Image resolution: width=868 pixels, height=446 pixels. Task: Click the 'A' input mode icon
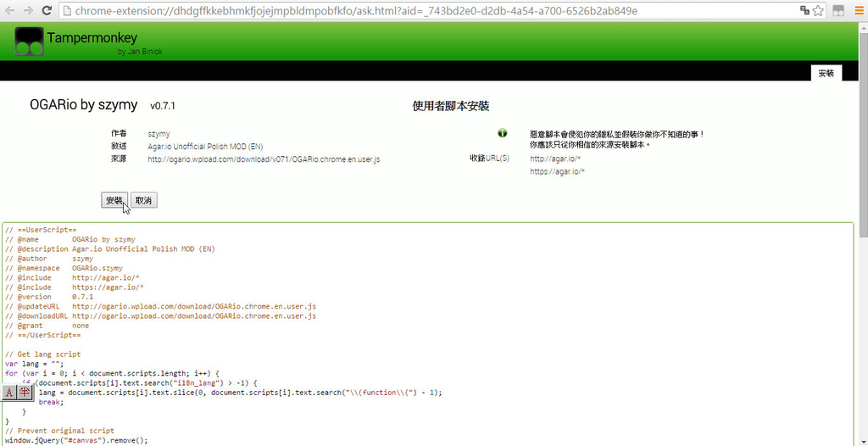pyautogui.click(x=9, y=393)
